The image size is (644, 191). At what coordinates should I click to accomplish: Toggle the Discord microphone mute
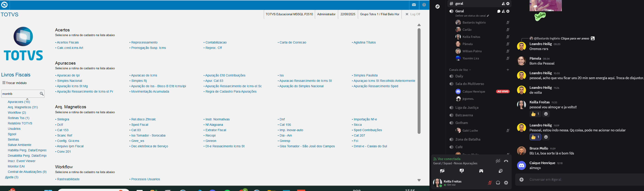[x=490, y=183]
